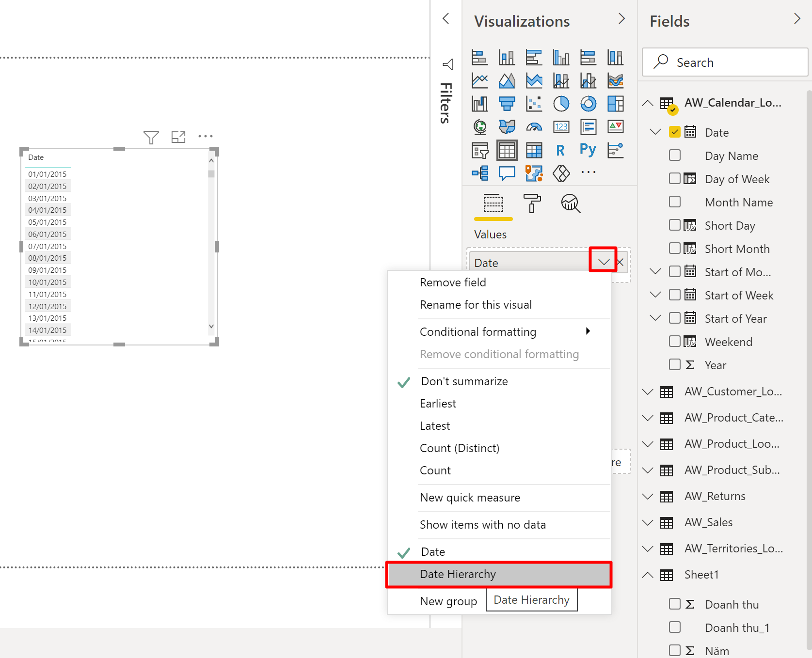The width and height of the screenshot is (812, 658).
Task: Open the Date field dropdown arrow in Values
Action: click(x=604, y=262)
